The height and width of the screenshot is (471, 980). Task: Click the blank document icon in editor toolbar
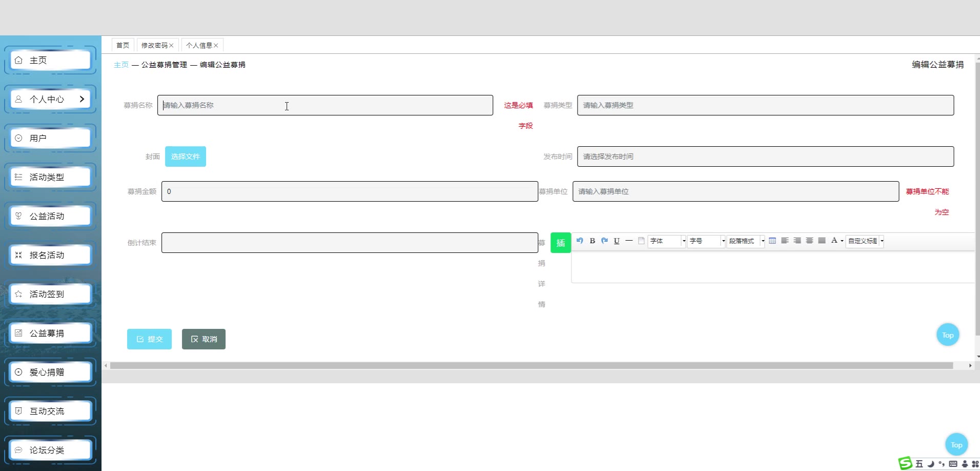(x=641, y=241)
